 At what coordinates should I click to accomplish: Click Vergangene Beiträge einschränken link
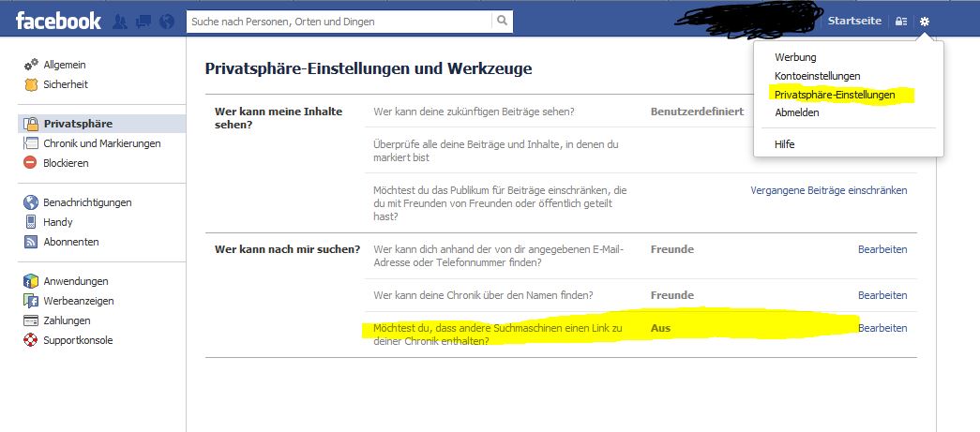pyautogui.click(x=829, y=190)
